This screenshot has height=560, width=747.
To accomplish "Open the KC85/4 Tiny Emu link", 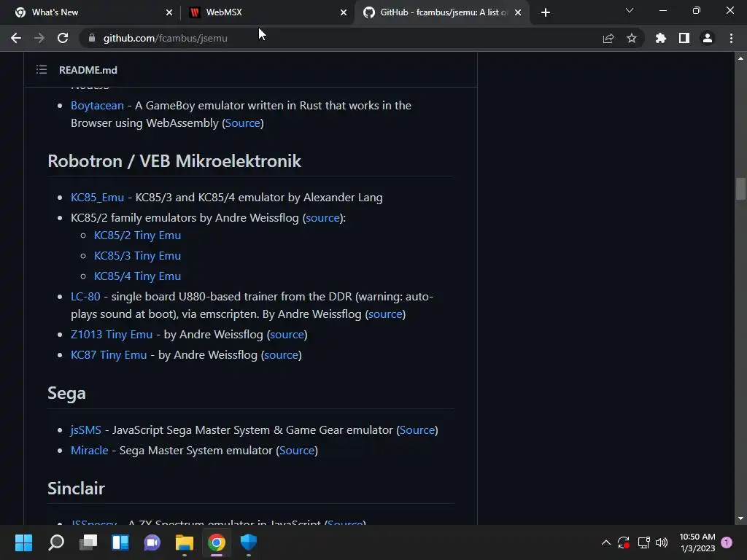I will point(137,276).
